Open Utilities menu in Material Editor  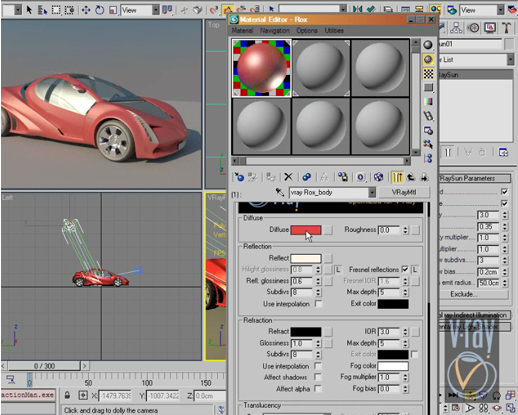pos(334,30)
